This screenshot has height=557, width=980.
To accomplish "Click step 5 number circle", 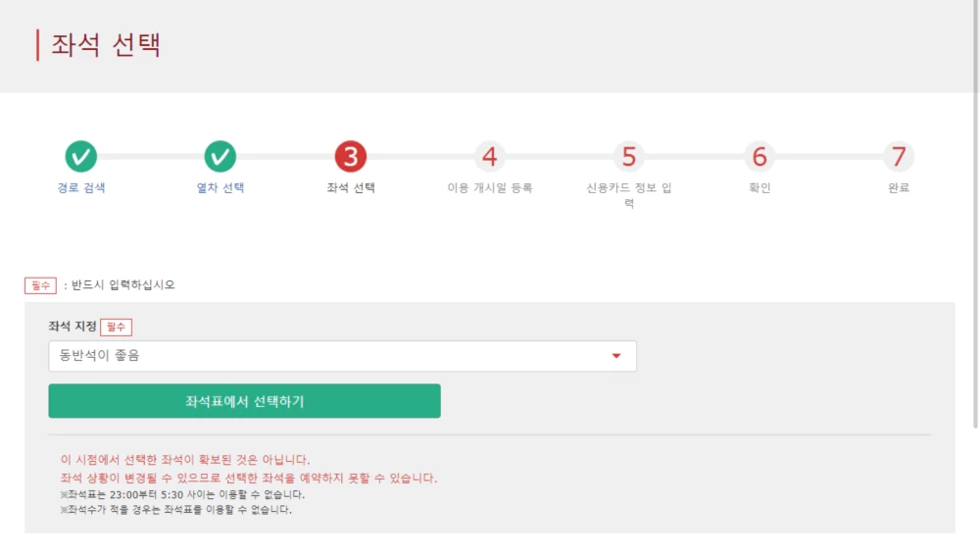I will pos(629,156).
